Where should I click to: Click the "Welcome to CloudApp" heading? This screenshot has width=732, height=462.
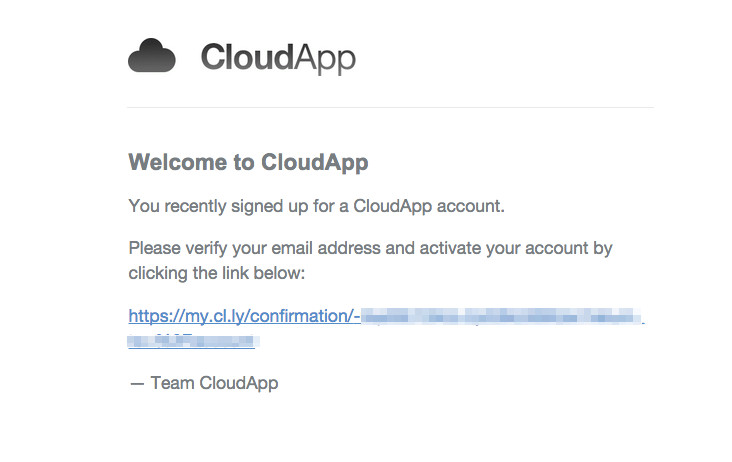[x=248, y=162]
